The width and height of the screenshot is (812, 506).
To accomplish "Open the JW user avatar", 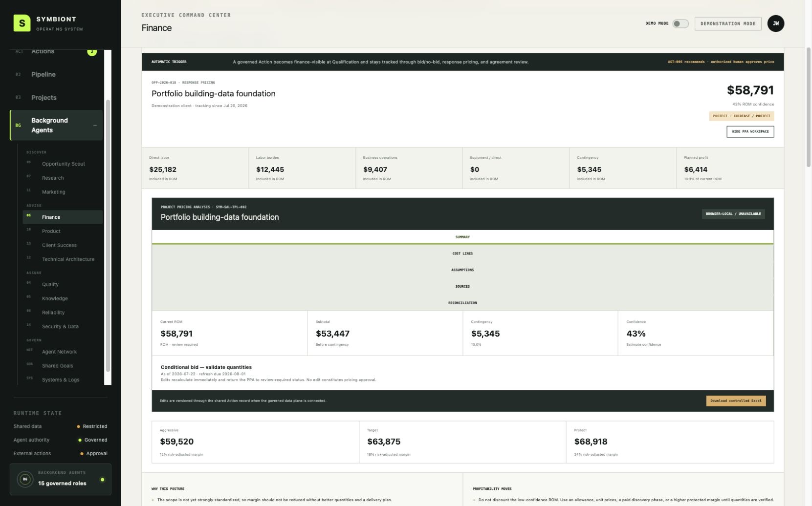I will click(776, 23).
